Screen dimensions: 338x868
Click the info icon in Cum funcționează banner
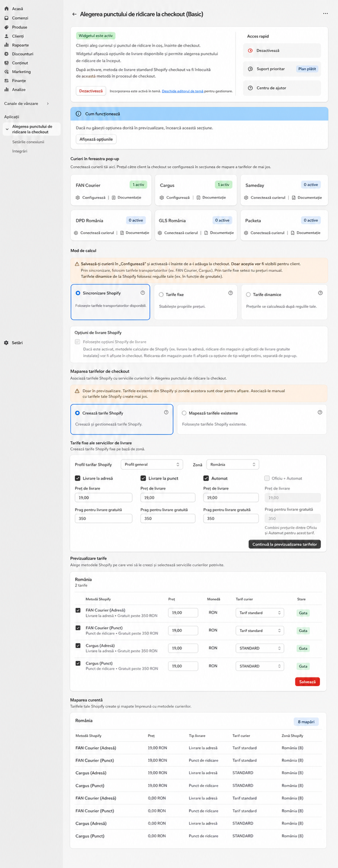click(78, 114)
